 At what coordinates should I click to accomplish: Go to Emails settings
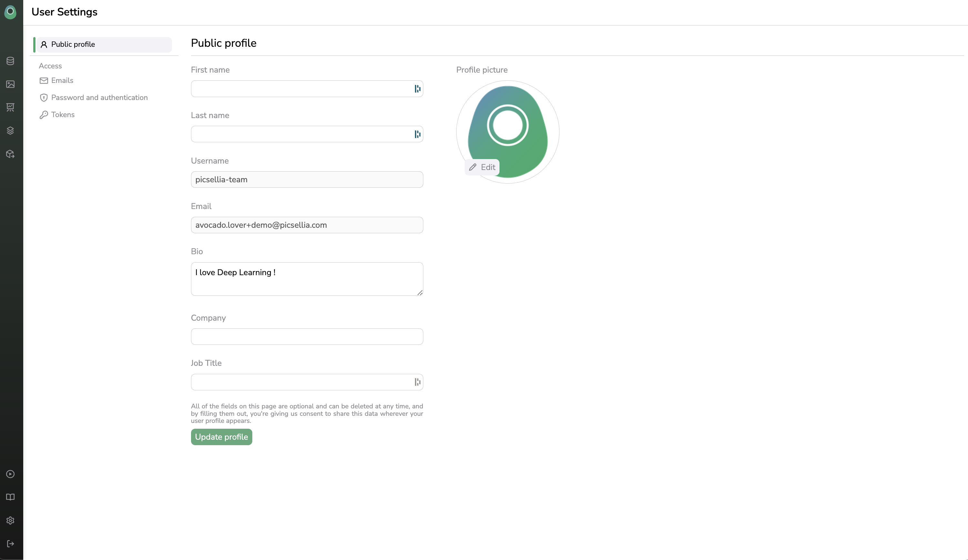click(x=62, y=80)
